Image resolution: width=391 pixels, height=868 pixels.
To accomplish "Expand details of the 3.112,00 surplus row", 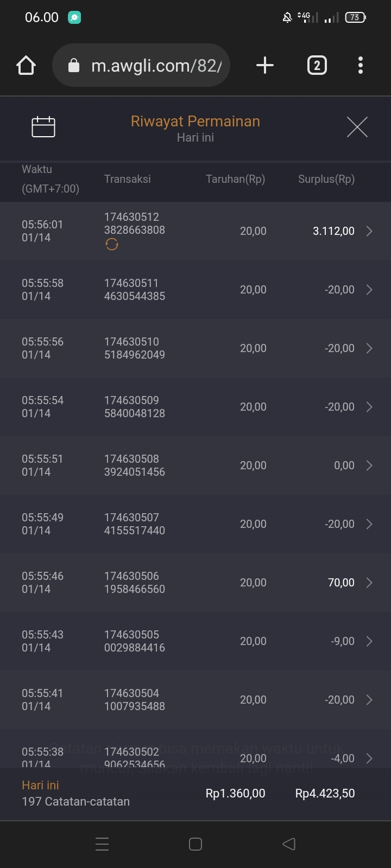I will 369,231.
